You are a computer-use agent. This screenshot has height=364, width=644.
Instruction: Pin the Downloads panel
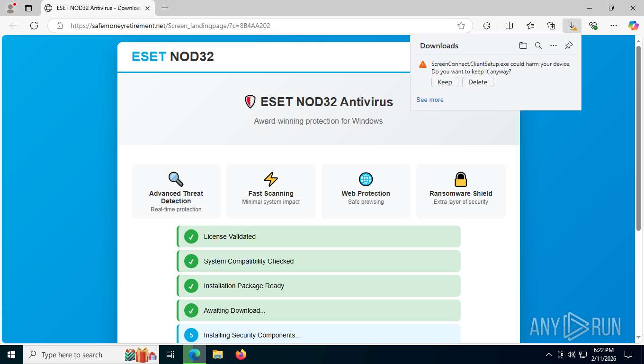pyautogui.click(x=569, y=45)
